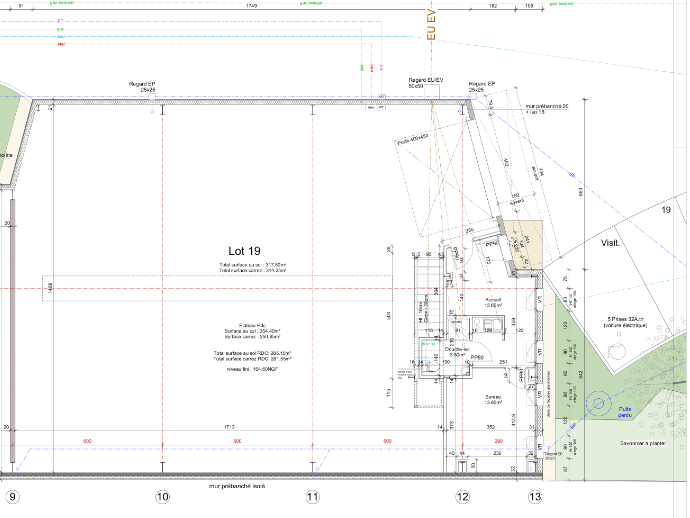
Task: Click the "352" dimension under Bureau
Action: pyautogui.click(x=491, y=427)
